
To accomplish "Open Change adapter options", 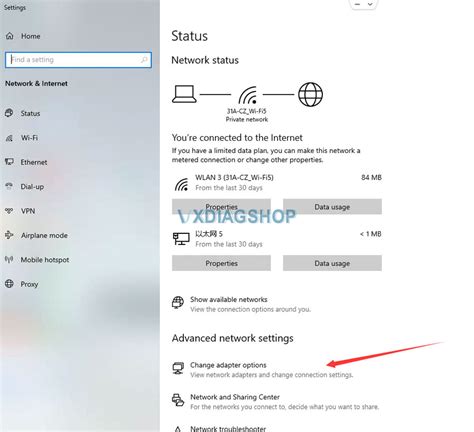I will tap(228, 365).
